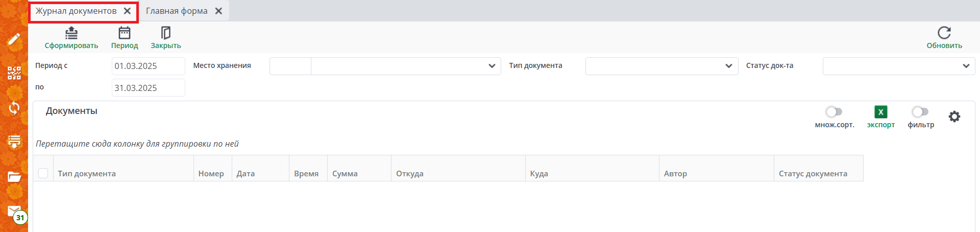Tick the select-all checkbox in table header

(x=43, y=173)
